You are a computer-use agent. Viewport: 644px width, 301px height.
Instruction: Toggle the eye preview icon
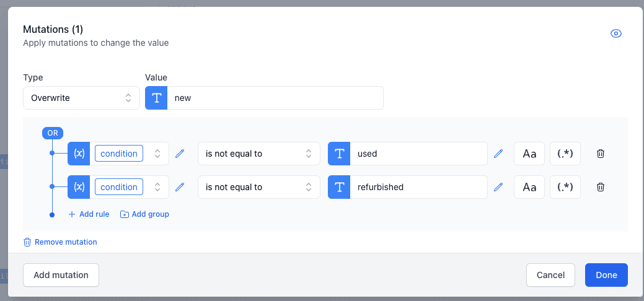click(615, 33)
